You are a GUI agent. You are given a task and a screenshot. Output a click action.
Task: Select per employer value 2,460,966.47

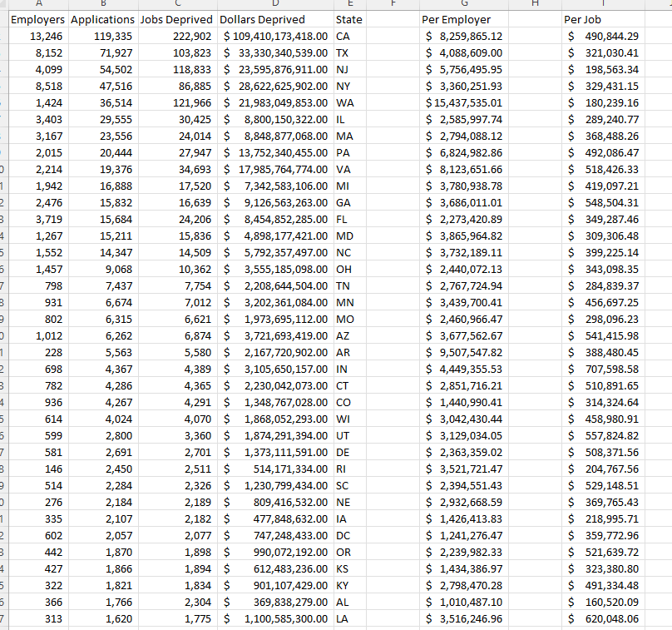(464, 319)
